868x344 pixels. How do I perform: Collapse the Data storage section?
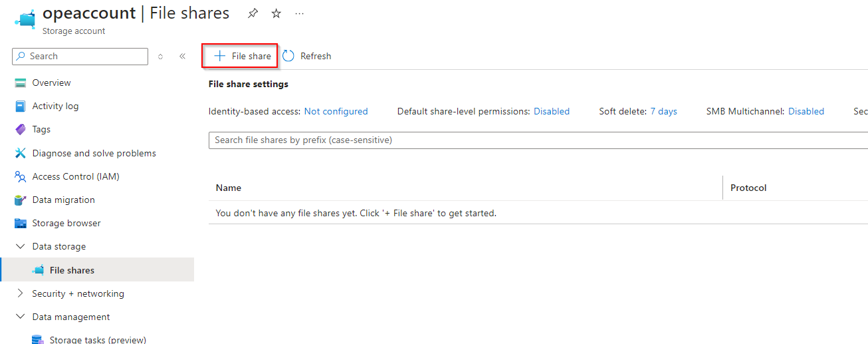pos(20,247)
